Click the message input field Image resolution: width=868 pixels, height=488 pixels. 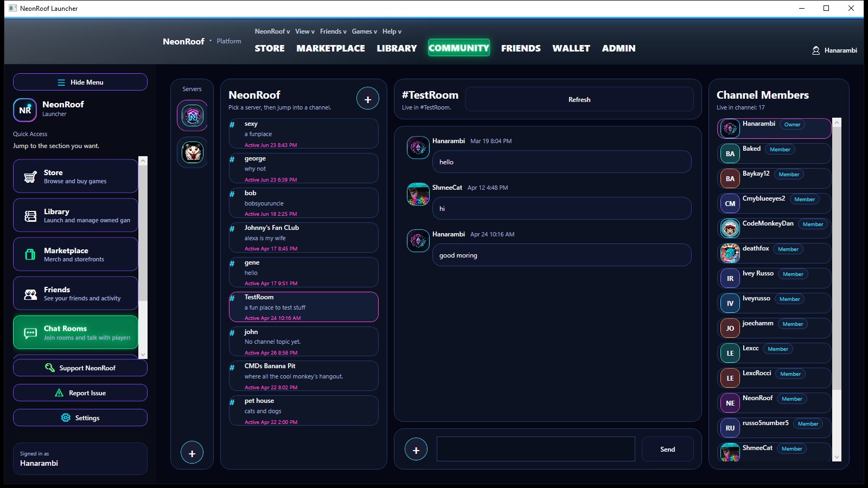point(536,449)
